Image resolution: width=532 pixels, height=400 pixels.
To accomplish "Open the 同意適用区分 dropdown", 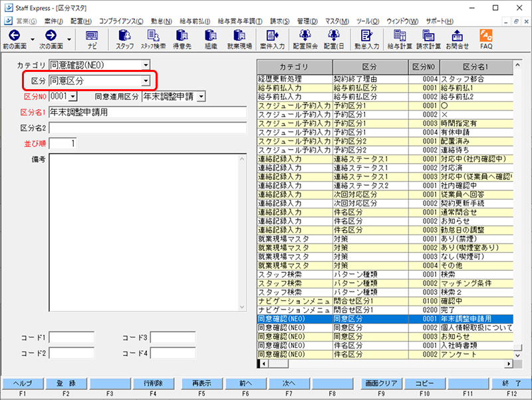I will 201,97.
